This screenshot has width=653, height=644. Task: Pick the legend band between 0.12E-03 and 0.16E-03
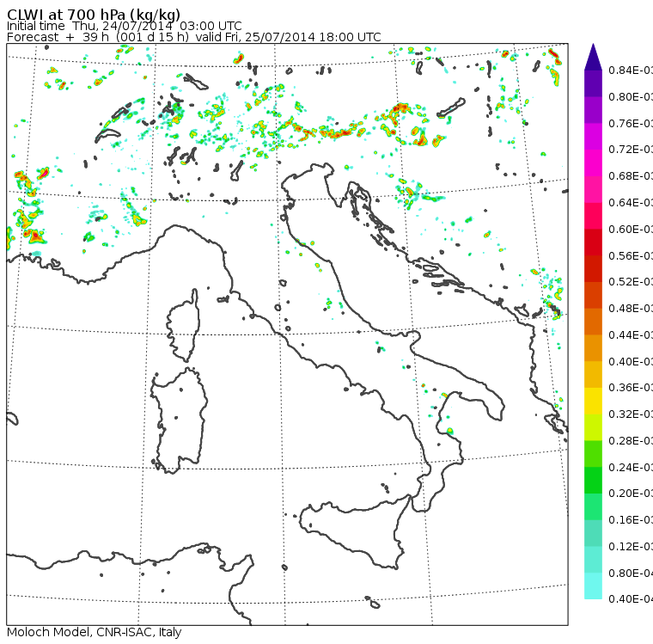[x=593, y=533]
